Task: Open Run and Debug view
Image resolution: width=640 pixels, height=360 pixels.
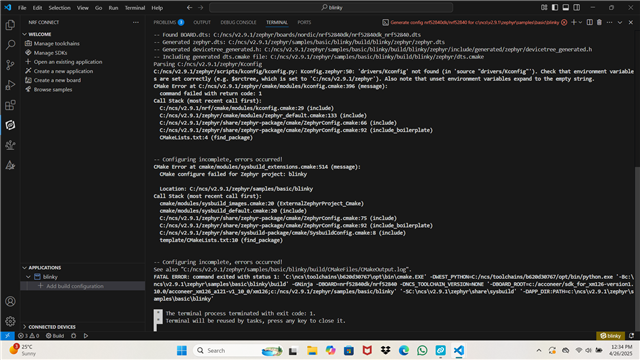Action: pos(10,85)
